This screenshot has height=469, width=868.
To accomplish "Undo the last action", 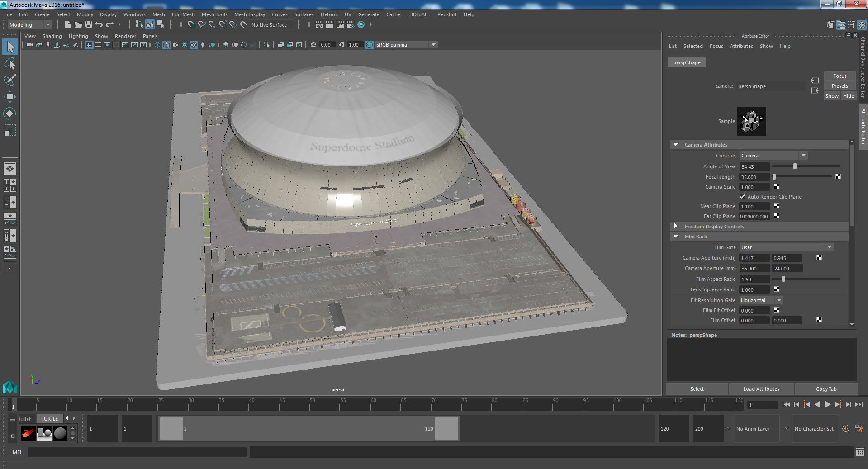I will (x=99, y=25).
